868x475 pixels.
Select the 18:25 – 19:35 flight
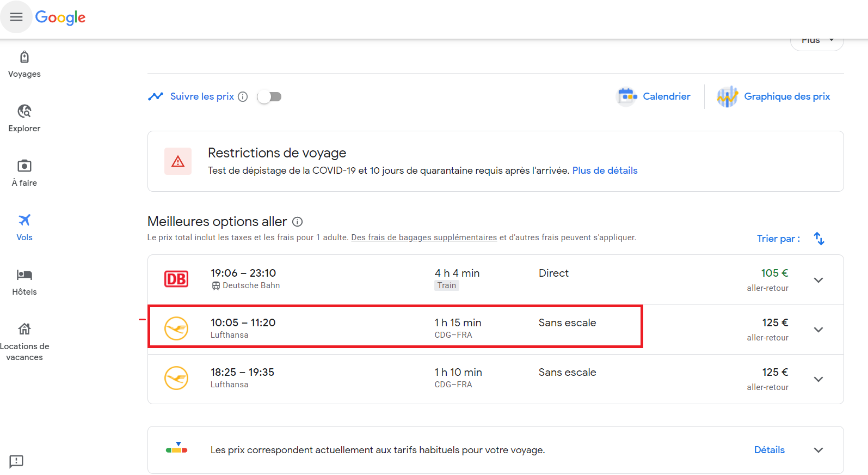tap(495, 379)
